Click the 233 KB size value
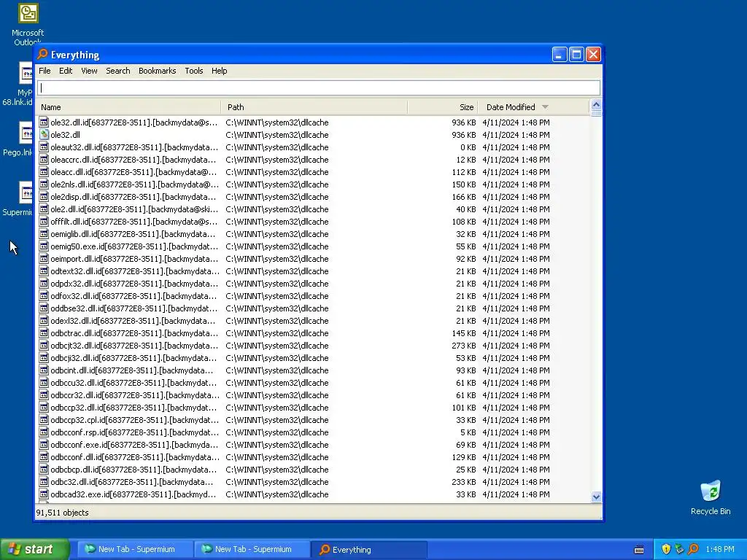 click(x=463, y=482)
